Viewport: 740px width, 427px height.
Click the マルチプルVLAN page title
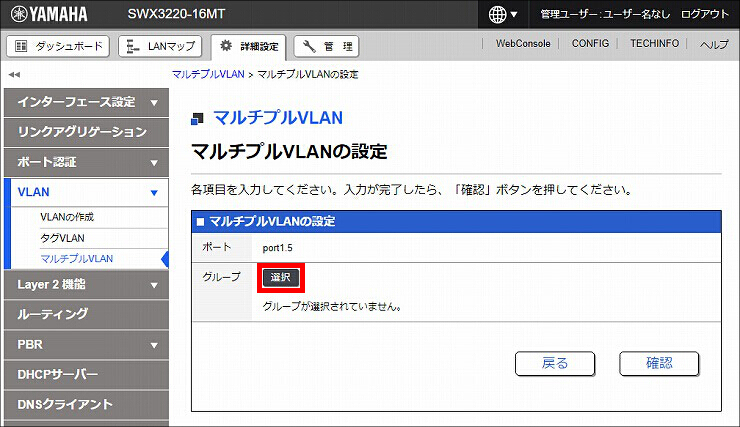(278, 117)
